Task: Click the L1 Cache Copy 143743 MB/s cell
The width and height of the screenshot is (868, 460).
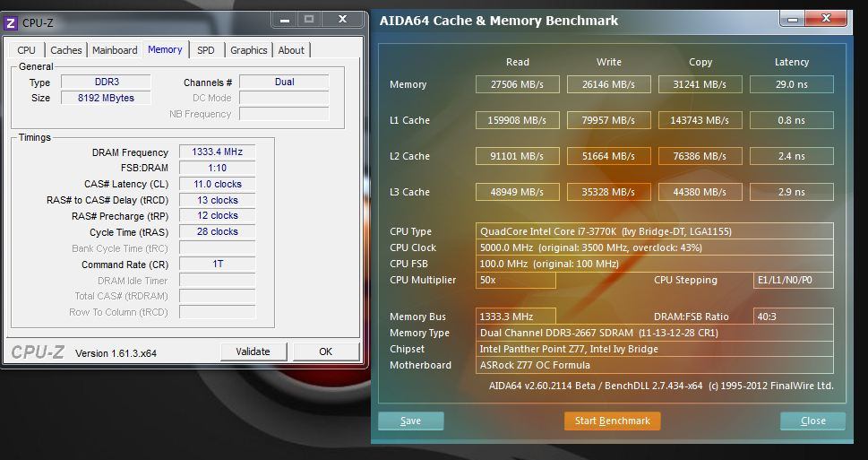Action: pyautogui.click(x=700, y=120)
